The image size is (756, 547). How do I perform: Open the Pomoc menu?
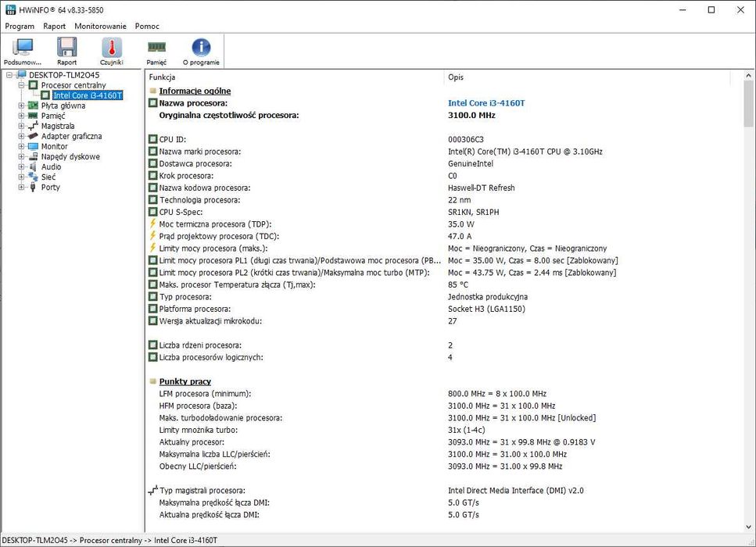click(147, 26)
